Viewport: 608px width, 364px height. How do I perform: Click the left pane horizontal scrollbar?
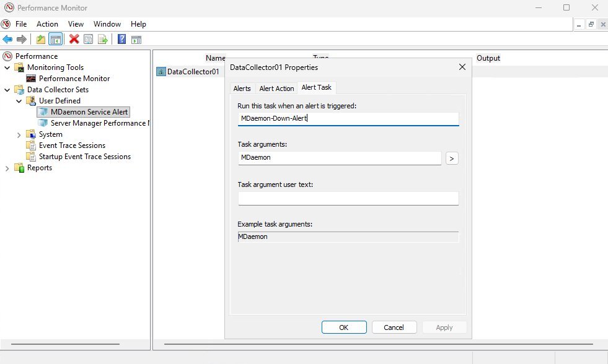(65, 344)
